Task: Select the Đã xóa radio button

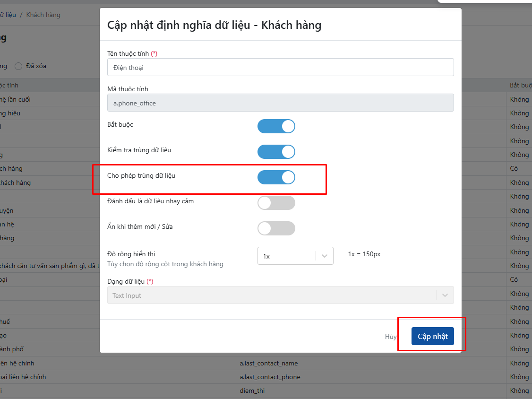Action: coord(19,66)
